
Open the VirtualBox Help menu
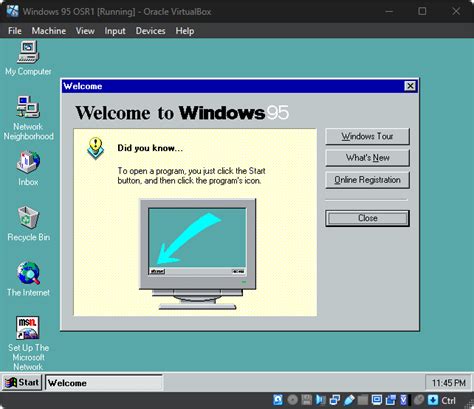[x=185, y=31]
